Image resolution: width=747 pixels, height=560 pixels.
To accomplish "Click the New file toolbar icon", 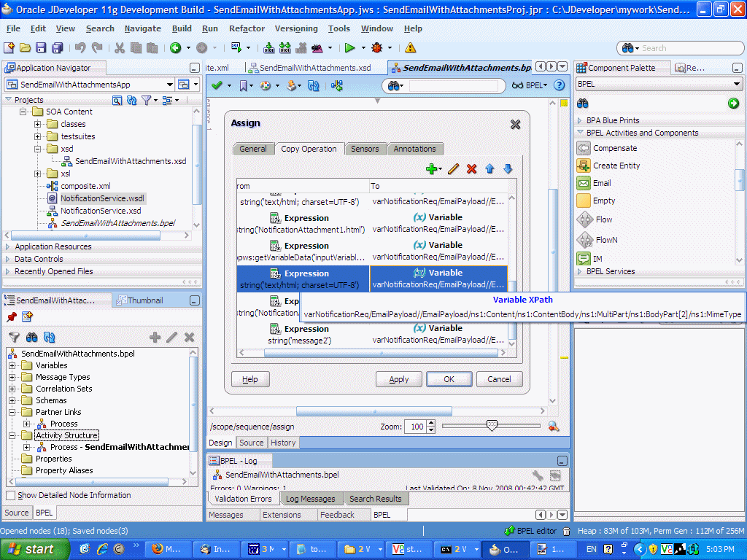I will 9,47.
